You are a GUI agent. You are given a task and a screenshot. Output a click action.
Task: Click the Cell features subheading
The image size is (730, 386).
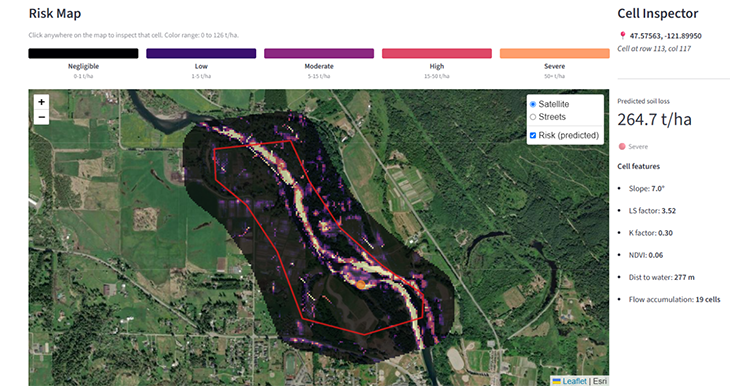point(638,166)
